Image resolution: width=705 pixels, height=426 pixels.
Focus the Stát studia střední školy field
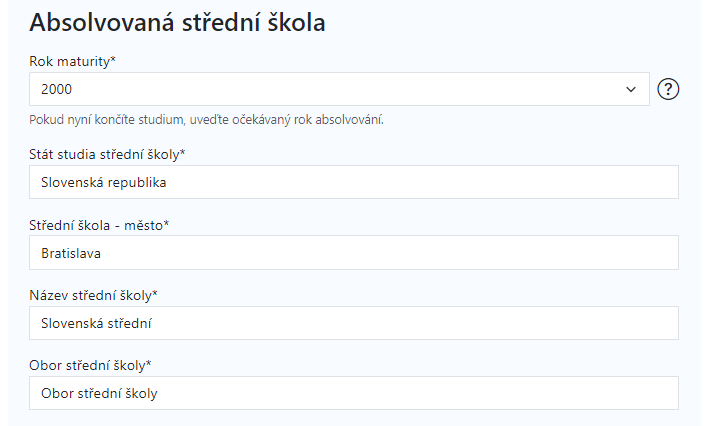coord(354,182)
